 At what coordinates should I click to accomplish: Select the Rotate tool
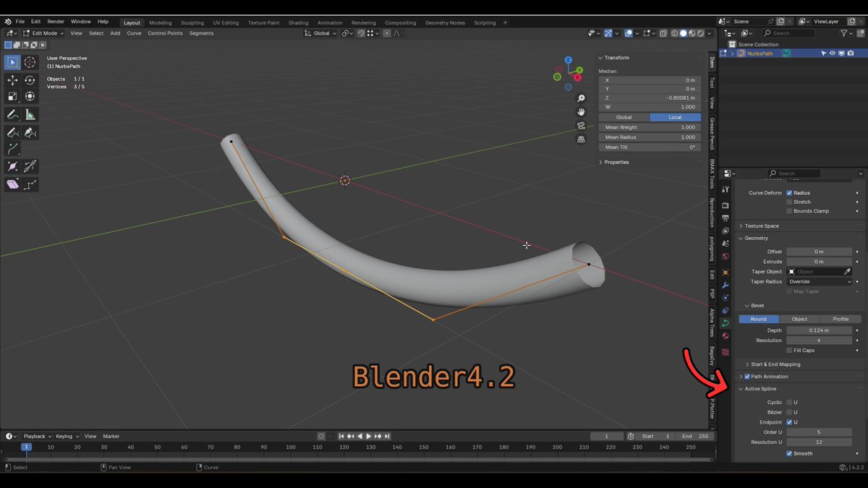point(30,80)
